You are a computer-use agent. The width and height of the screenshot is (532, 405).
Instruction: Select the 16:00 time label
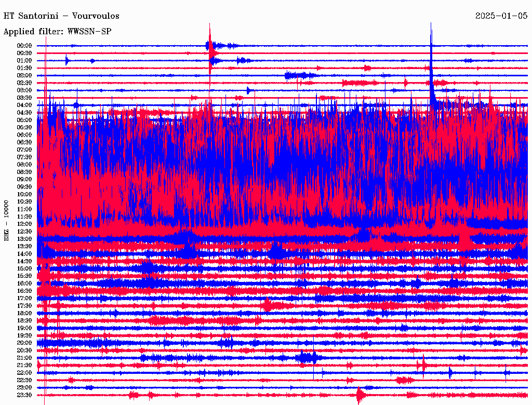(24, 283)
